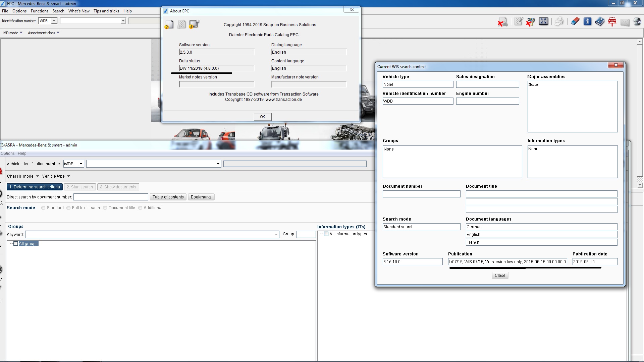Switch to the 2. Start search tab
Image resolution: width=644 pixels, height=362 pixels.
[79, 187]
